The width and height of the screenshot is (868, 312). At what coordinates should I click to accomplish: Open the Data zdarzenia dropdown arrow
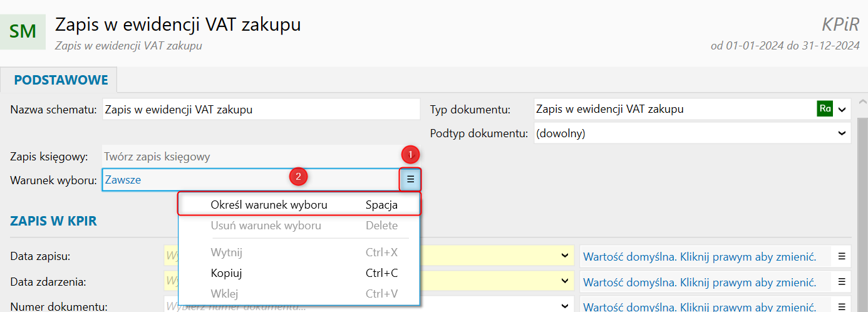(565, 281)
